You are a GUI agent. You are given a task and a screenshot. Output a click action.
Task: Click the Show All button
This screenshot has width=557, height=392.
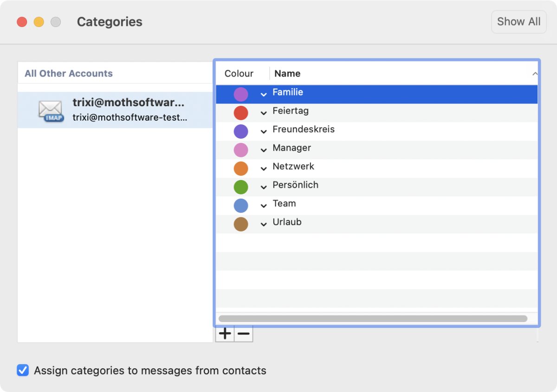tap(518, 22)
